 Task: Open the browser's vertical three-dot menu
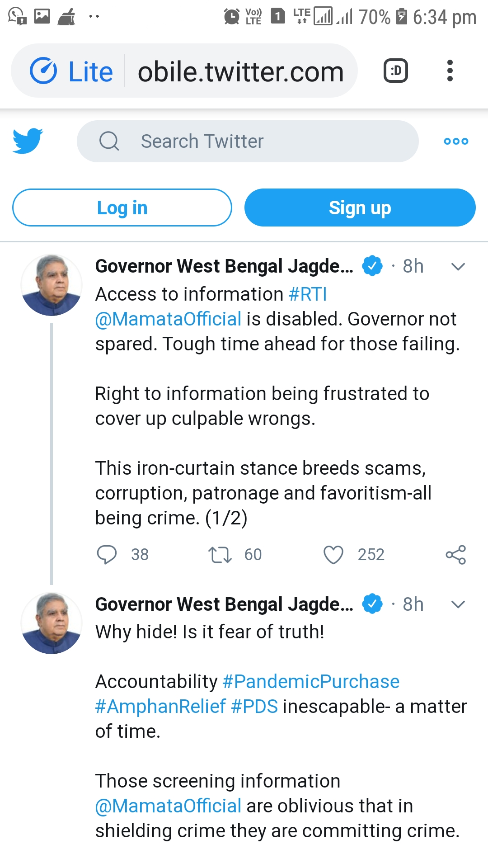[450, 71]
